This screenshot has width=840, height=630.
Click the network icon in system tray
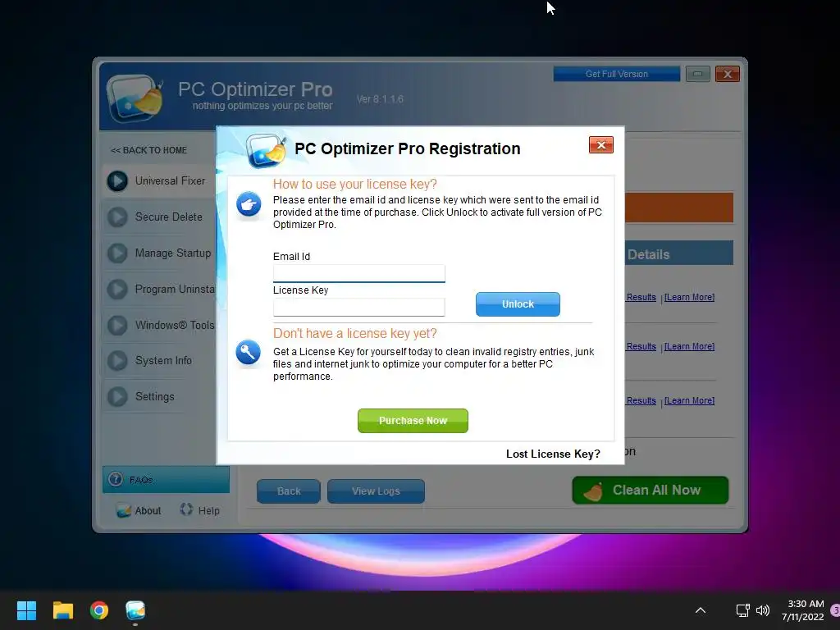[x=742, y=610]
